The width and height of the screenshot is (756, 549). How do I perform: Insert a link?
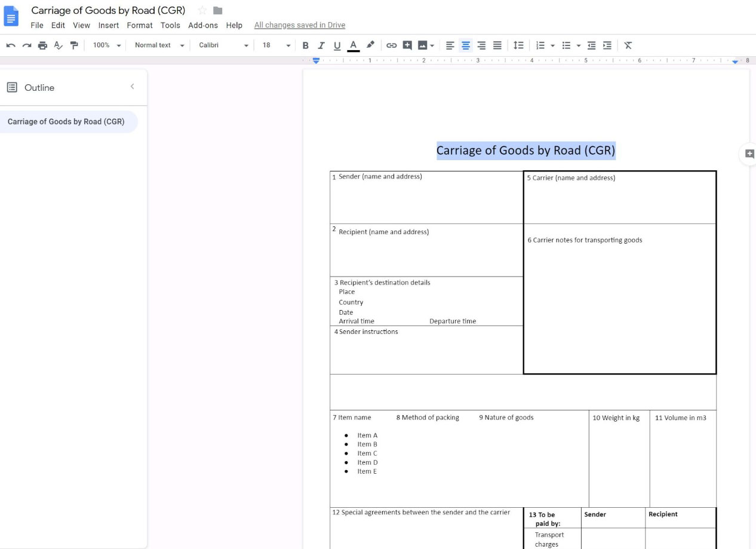pos(391,45)
